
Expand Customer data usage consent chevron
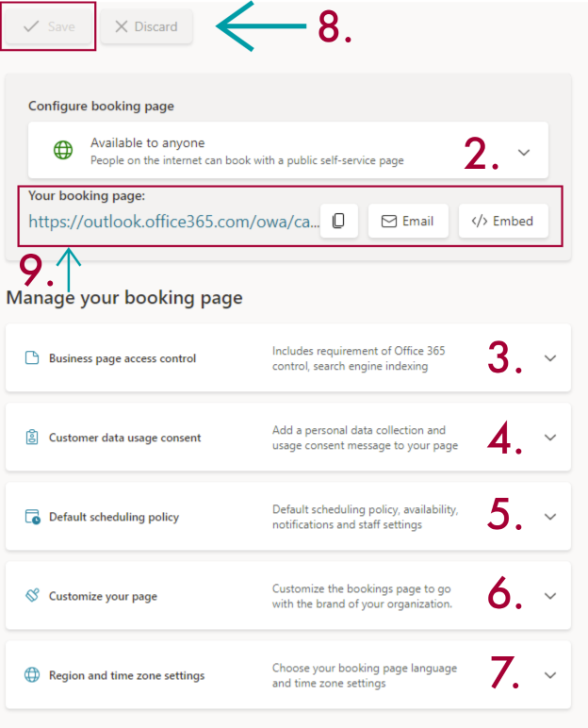(550, 438)
